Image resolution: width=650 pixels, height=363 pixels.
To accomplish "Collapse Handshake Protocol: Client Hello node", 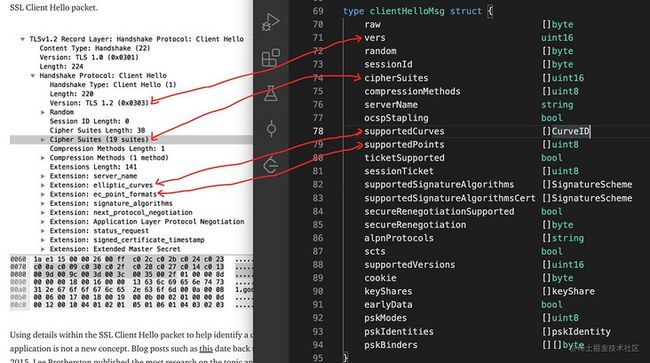I will pos(32,76).
